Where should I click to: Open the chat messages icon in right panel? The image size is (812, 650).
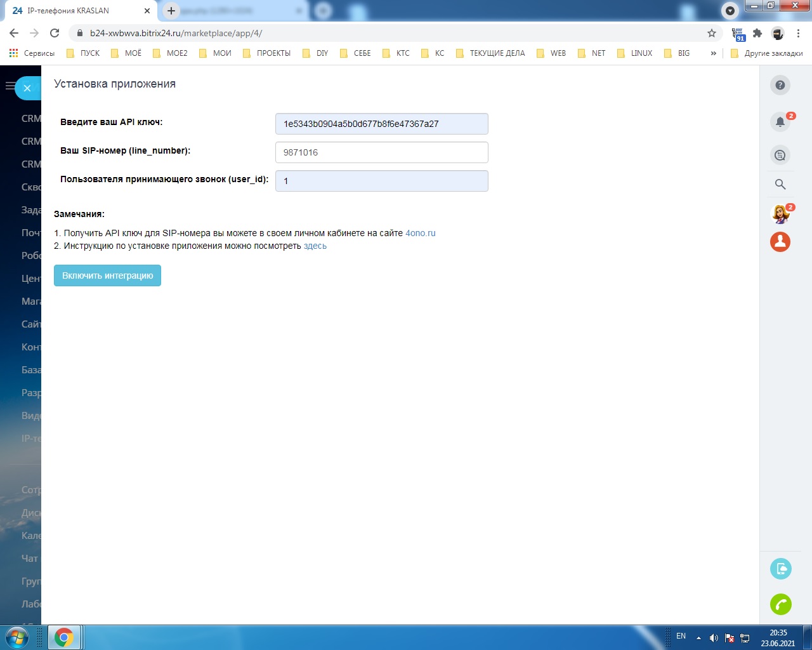point(780,155)
